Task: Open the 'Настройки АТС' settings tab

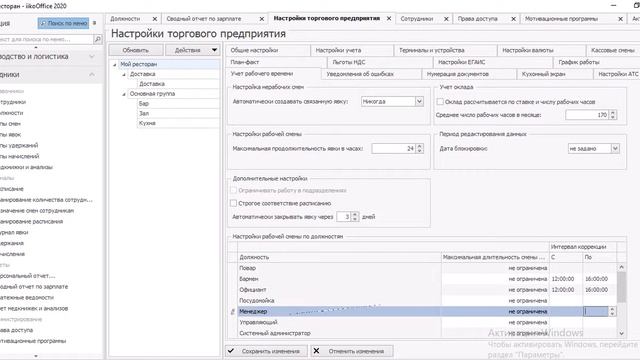Action: tap(617, 74)
